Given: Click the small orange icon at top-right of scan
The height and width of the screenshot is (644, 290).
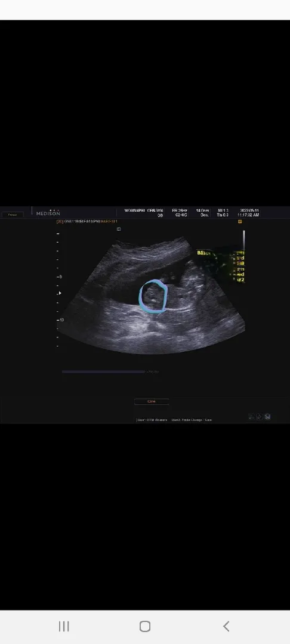Looking at the screenshot, I should [x=240, y=221].
